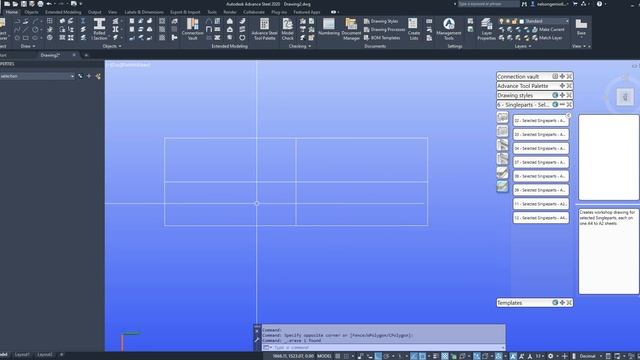Screen dimensions: 640x360
Task: Click the round icon on Templates bar
Action: coord(555,302)
